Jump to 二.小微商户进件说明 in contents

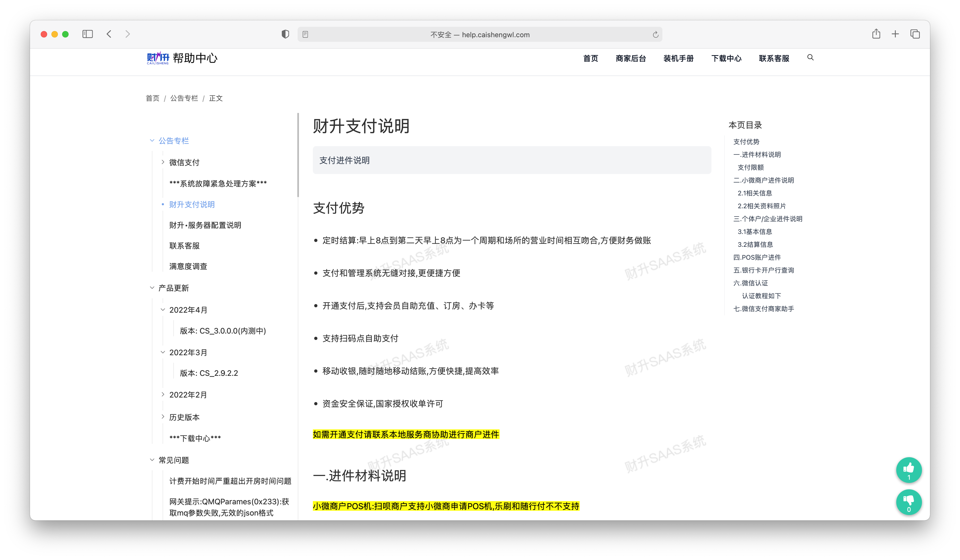[763, 180]
